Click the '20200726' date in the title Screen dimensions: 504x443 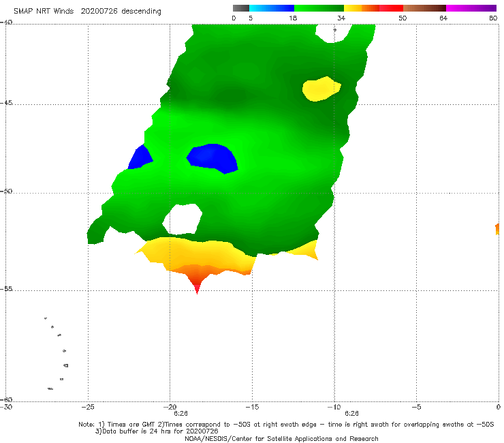click(x=99, y=11)
